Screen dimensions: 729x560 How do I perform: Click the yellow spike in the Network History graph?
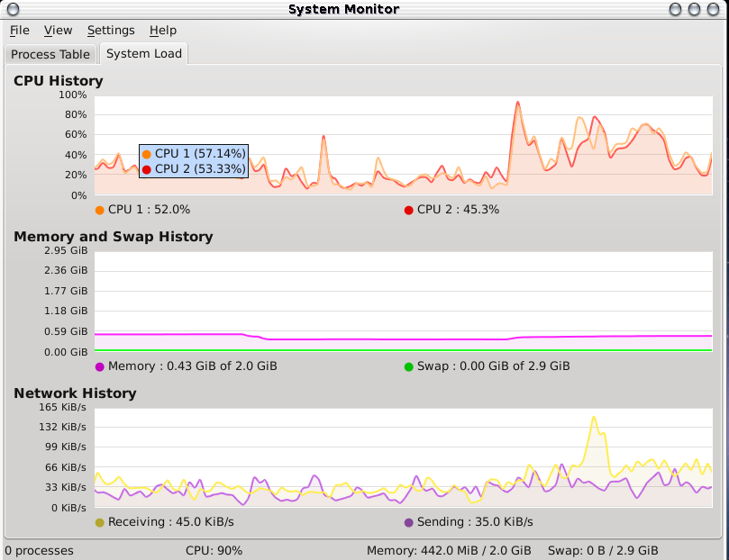[594, 418]
